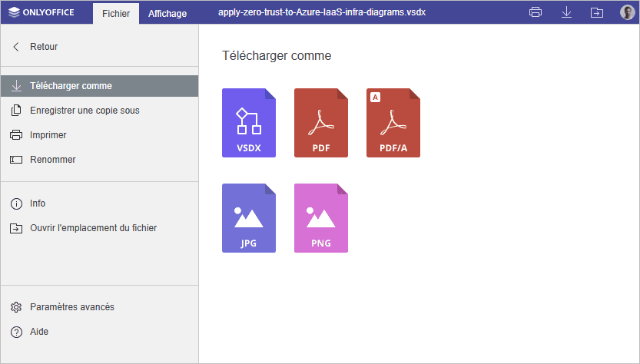The height and width of the screenshot is (364, 640).
Task: Switch to the Affichage tab
Action: (167, 14)
